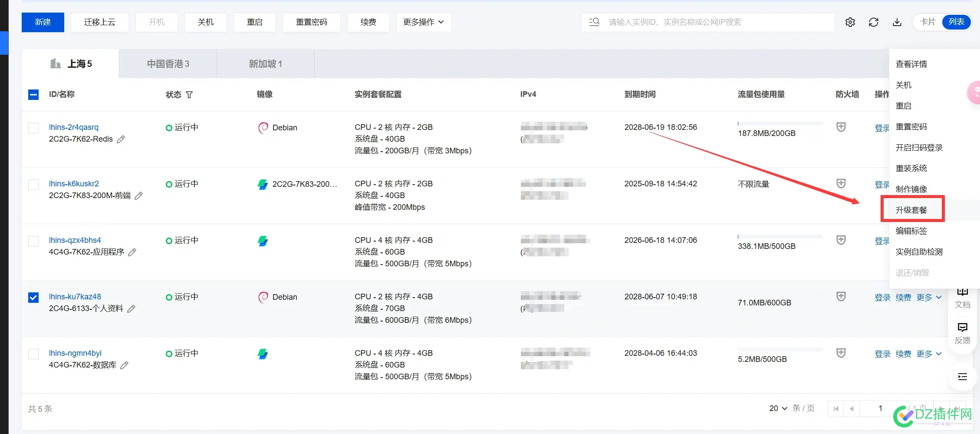Toggle the select-all header checkbox
The image size is (980, 434).
33,95
